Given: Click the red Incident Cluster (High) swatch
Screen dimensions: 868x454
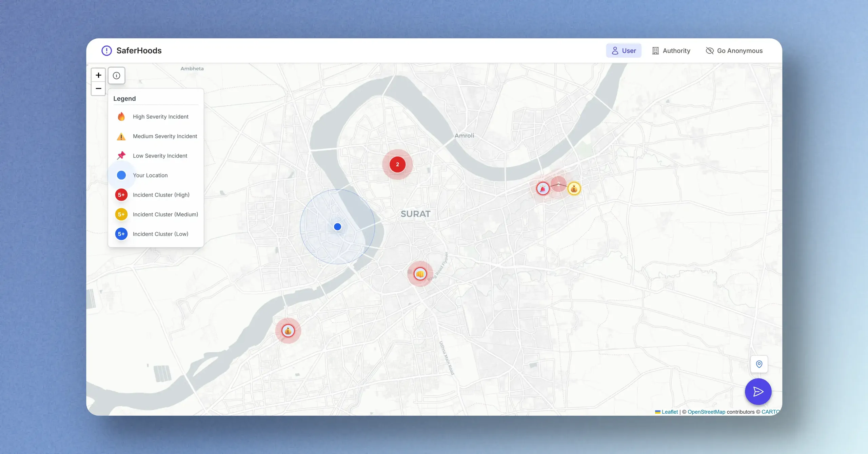Looking at the screenshot, I should [121, 195].
